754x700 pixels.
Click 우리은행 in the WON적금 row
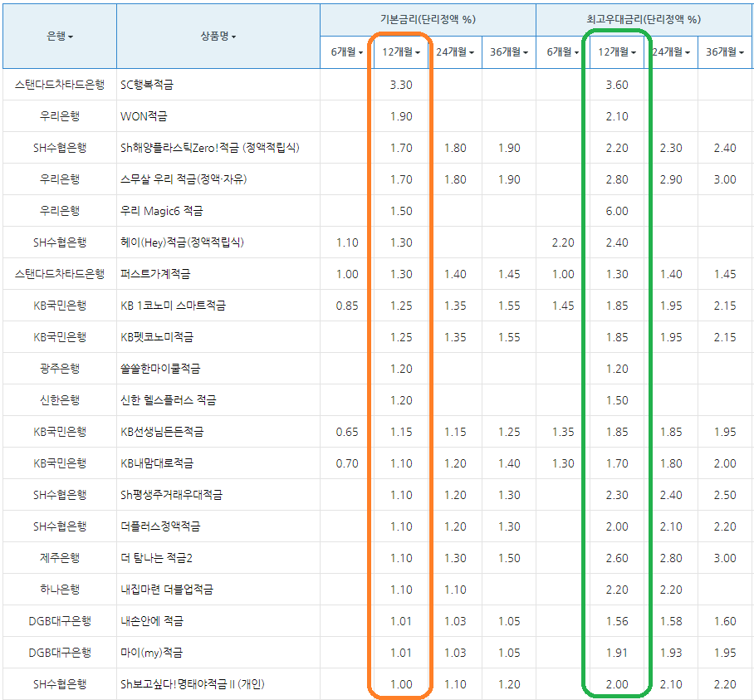(x=60, y=116)
